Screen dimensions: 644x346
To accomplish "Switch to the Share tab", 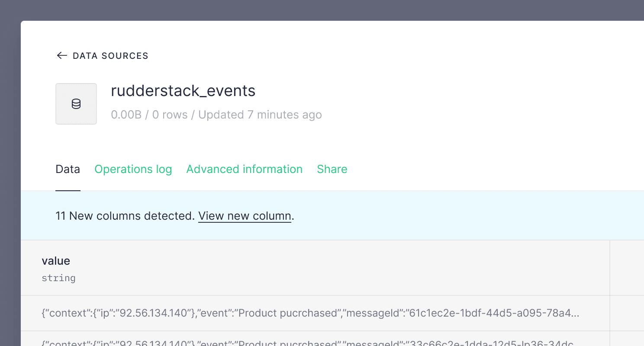I will pyautogui.click(x=332, y=169).
